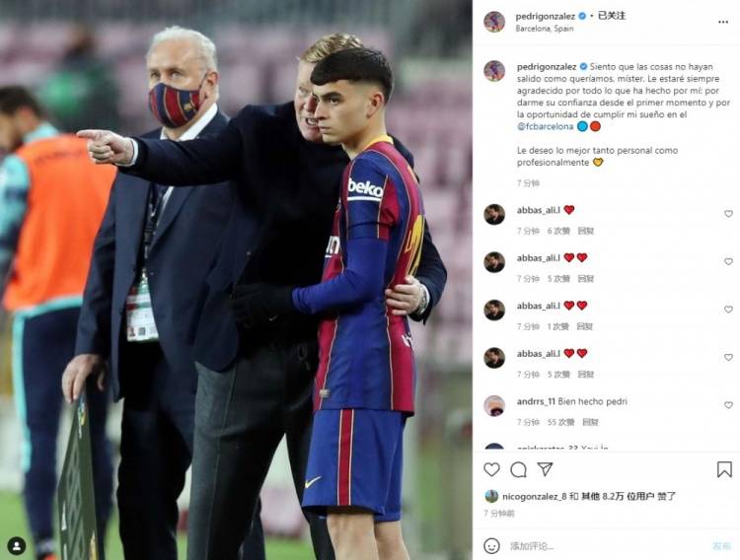
Task: Like the post with the heart icon
Action: [491, 469]
